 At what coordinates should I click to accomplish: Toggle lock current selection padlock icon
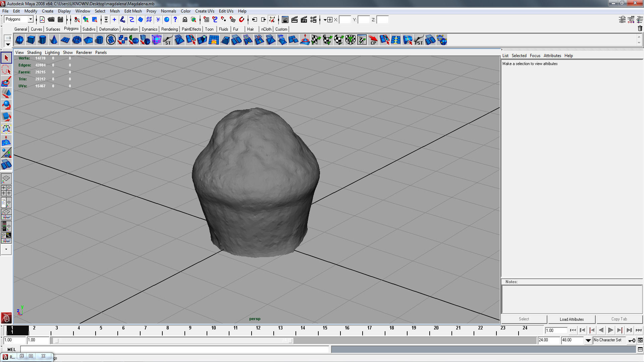pos(184,19)
